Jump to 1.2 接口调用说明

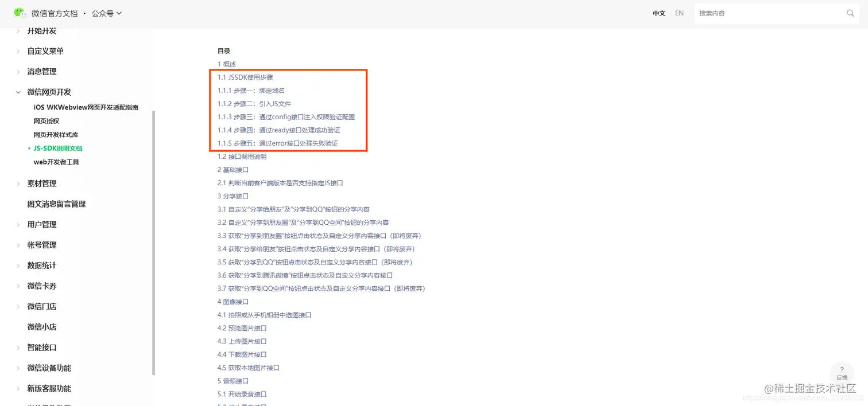(242, 157)
